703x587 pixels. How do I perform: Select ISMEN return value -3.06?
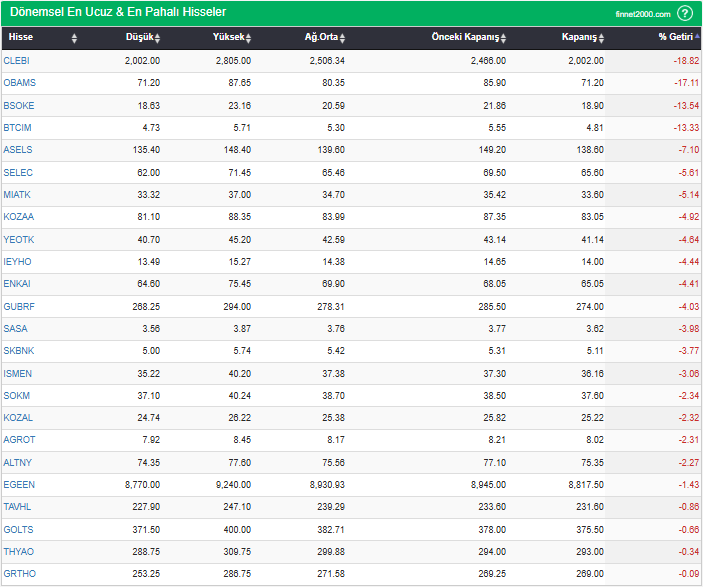pyautogui.click(x=689, y=374)
